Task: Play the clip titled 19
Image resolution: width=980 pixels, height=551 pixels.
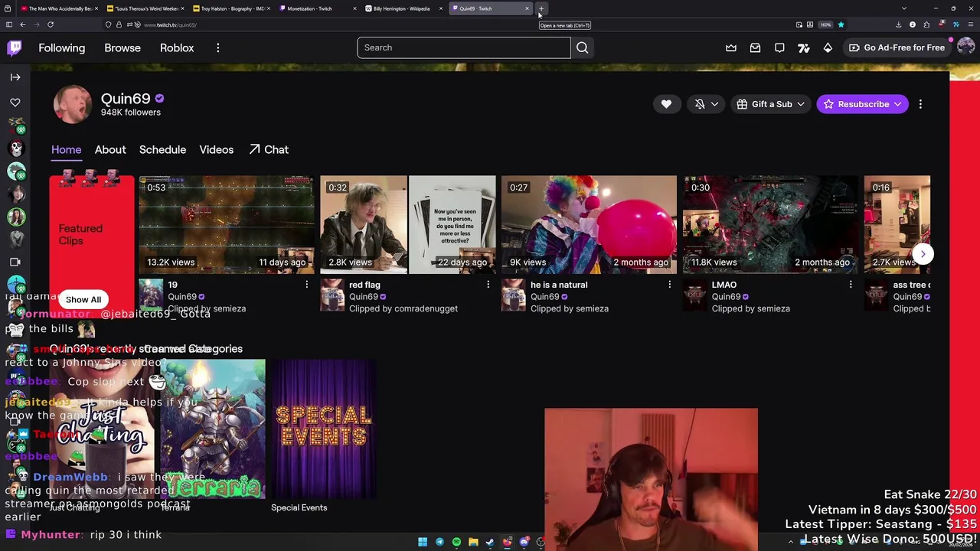Action: tap(227, 225)
